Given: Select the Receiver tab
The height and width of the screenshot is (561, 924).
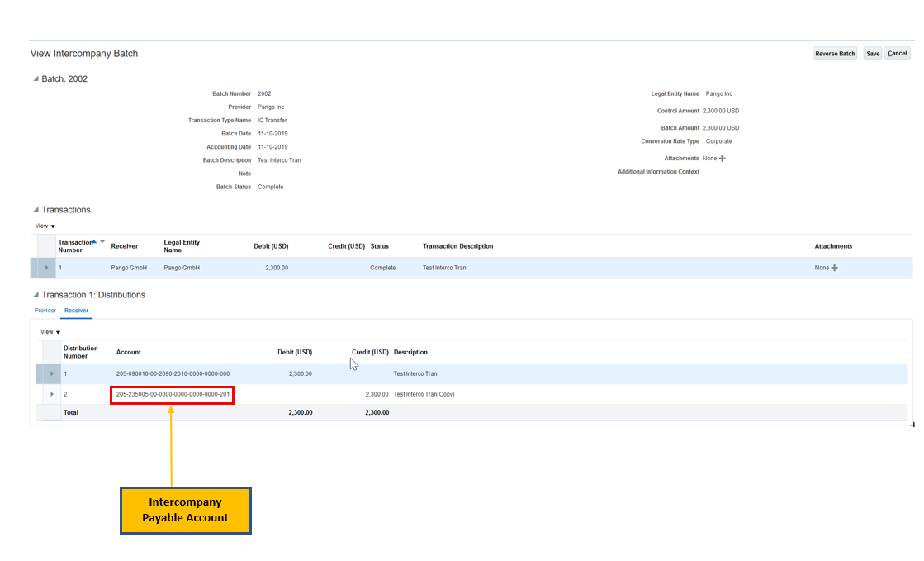Looking at the screenshot, I should click(76, 311).
